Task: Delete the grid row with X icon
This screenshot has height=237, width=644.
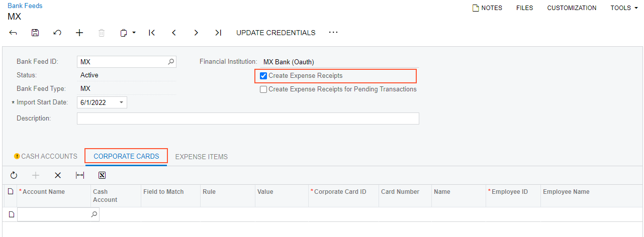Action: click(58, 175)
